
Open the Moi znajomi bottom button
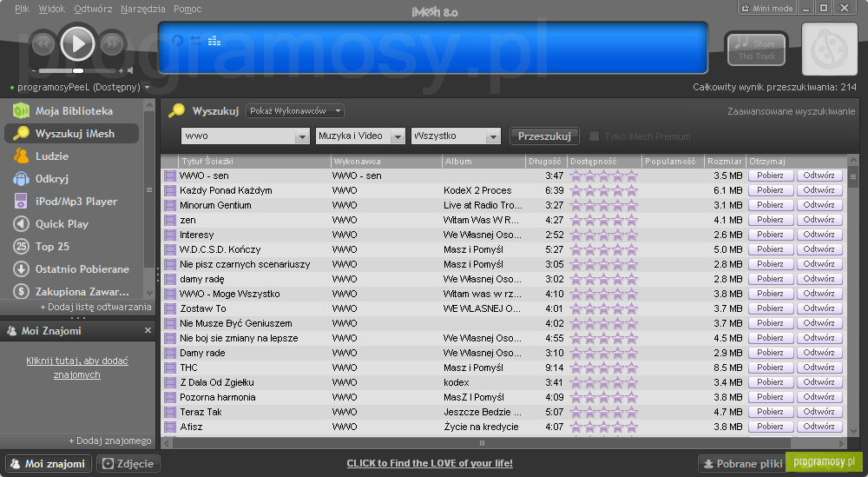point(49,464)
